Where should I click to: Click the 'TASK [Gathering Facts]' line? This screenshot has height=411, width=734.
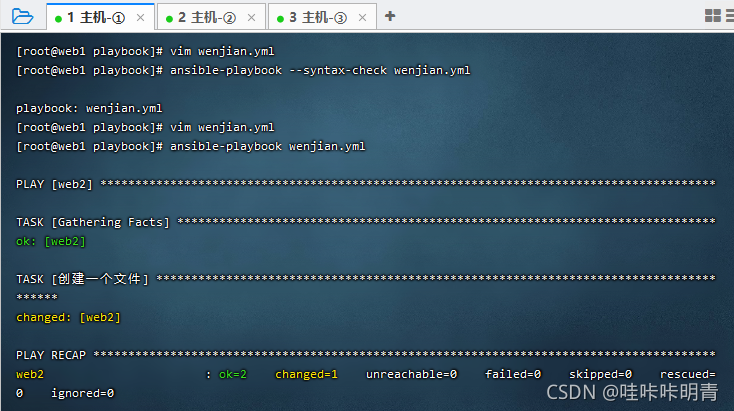click(366, 222)
